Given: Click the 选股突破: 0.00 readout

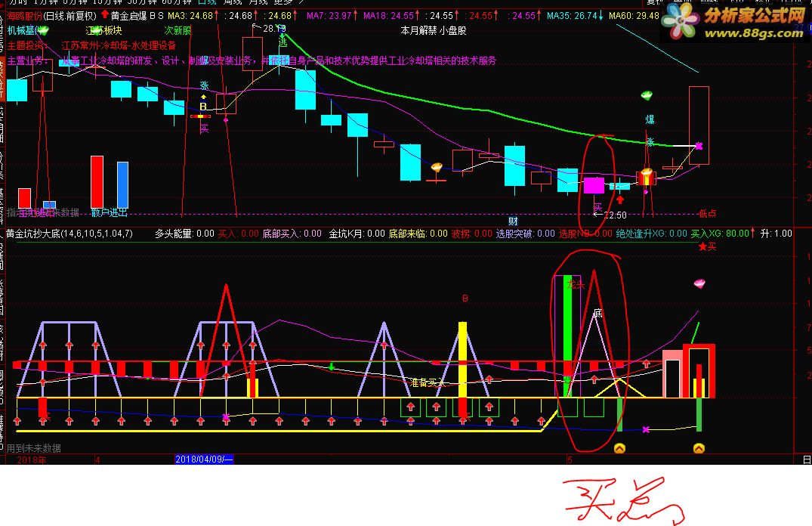Looking at the screenshot, I should (x=526, y=234).
